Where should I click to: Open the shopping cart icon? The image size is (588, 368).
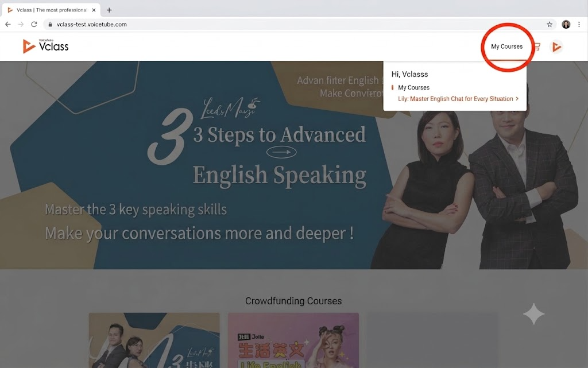(537, 47)
